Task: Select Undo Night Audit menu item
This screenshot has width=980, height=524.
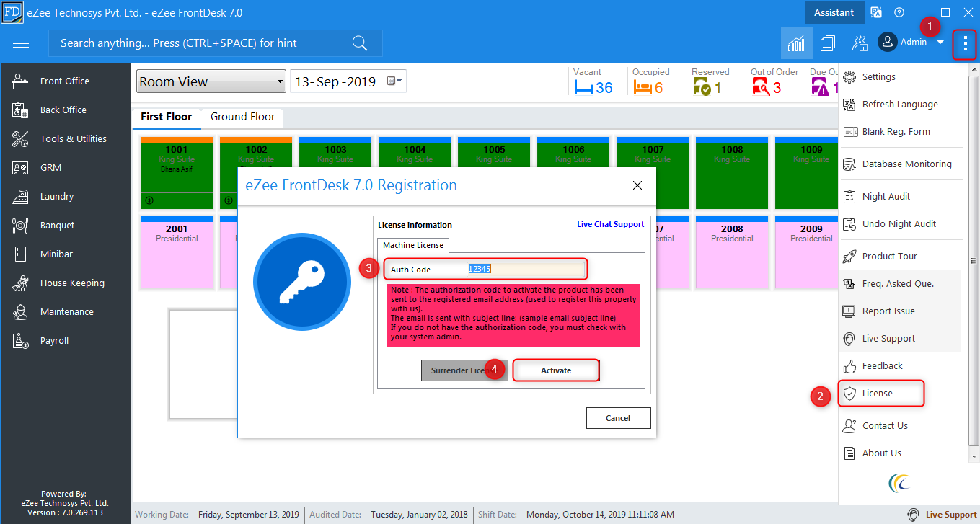Action: point(901,224)
